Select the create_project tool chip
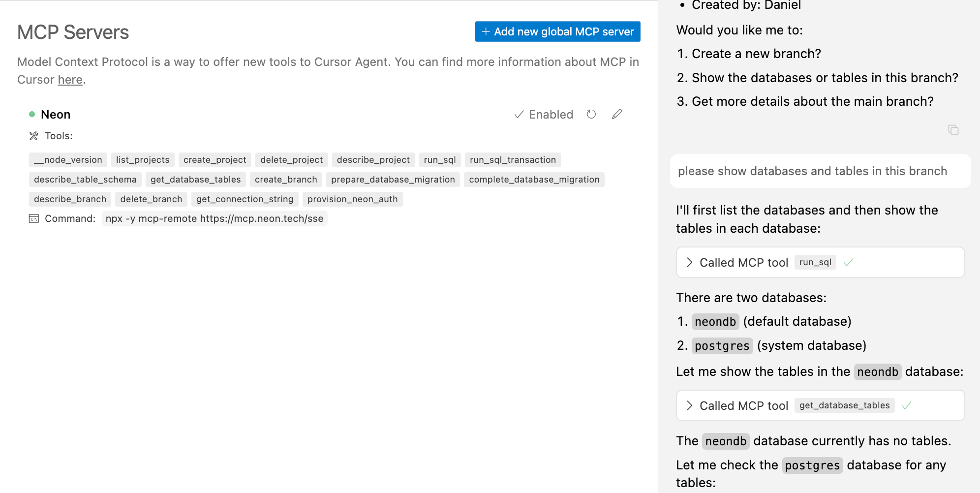This screenshot has height=493, width=980. 215,160
